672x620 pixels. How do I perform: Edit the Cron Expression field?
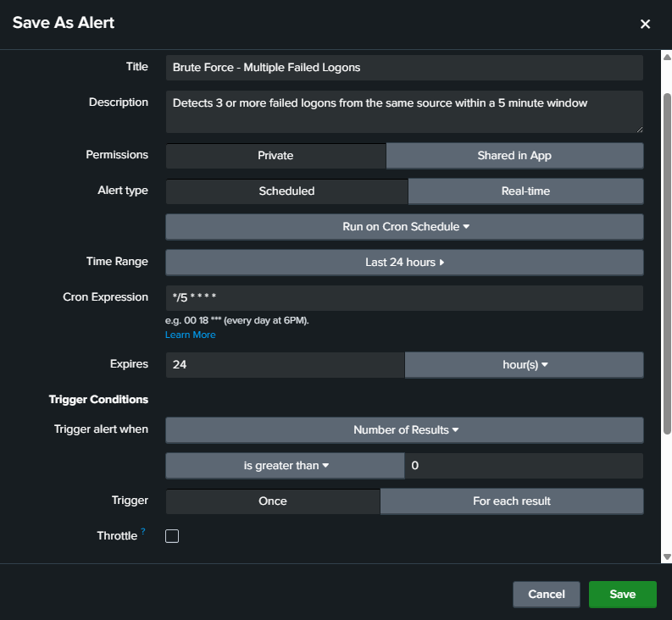point(404,298)
